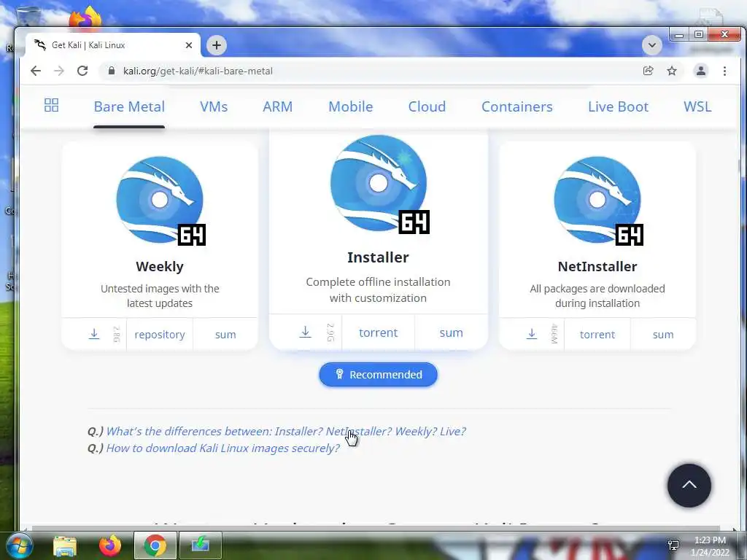Click "Untested images with the latest updates"
747x560 pixels.
coord(160,296)
